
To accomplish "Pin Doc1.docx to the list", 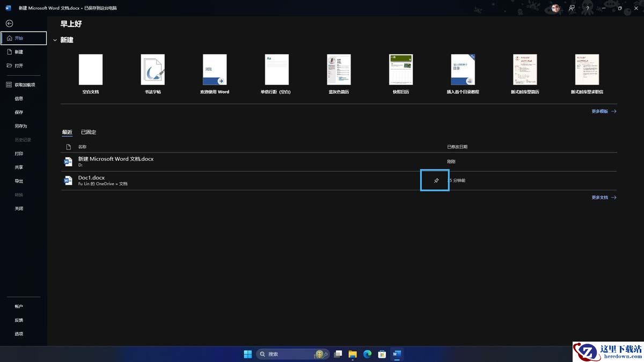I will 436,181.
